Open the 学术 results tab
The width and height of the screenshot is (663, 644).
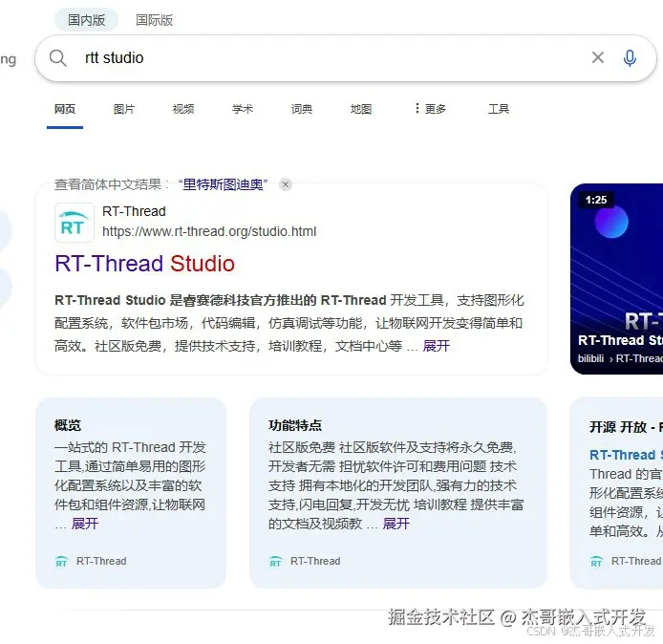point(243,109)
